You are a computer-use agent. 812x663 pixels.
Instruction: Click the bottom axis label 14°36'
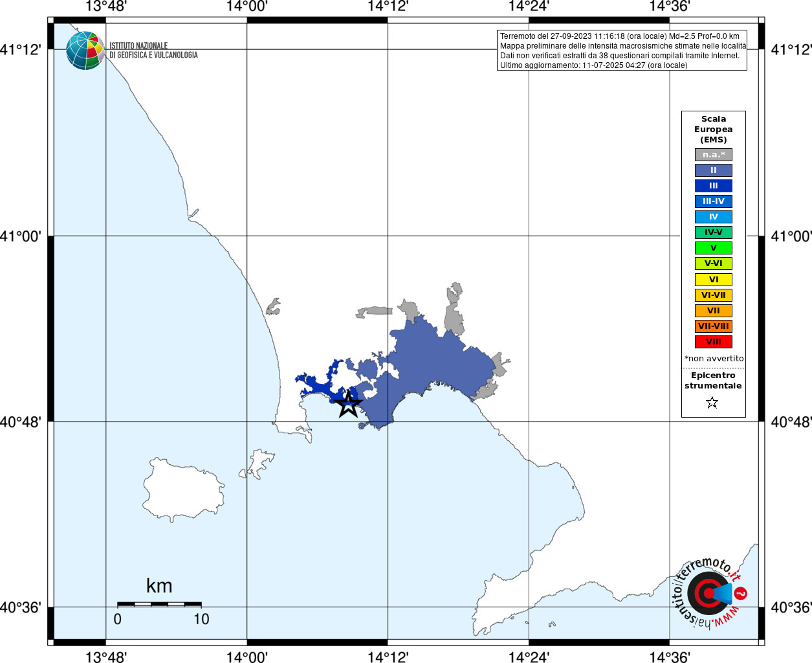click(x=670, y=657)
